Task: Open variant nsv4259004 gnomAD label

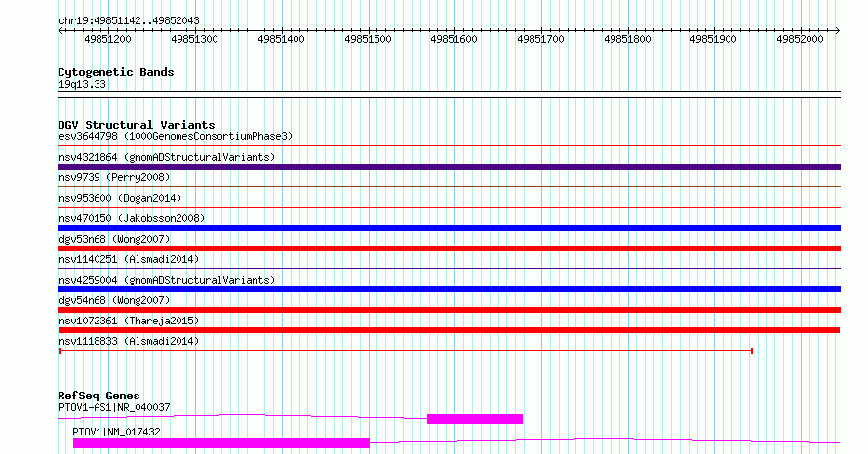Action: 167,280
